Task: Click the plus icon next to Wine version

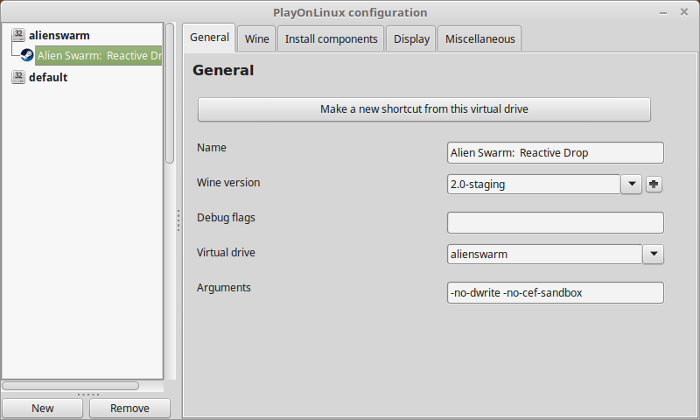Action: tap(654, 184)
